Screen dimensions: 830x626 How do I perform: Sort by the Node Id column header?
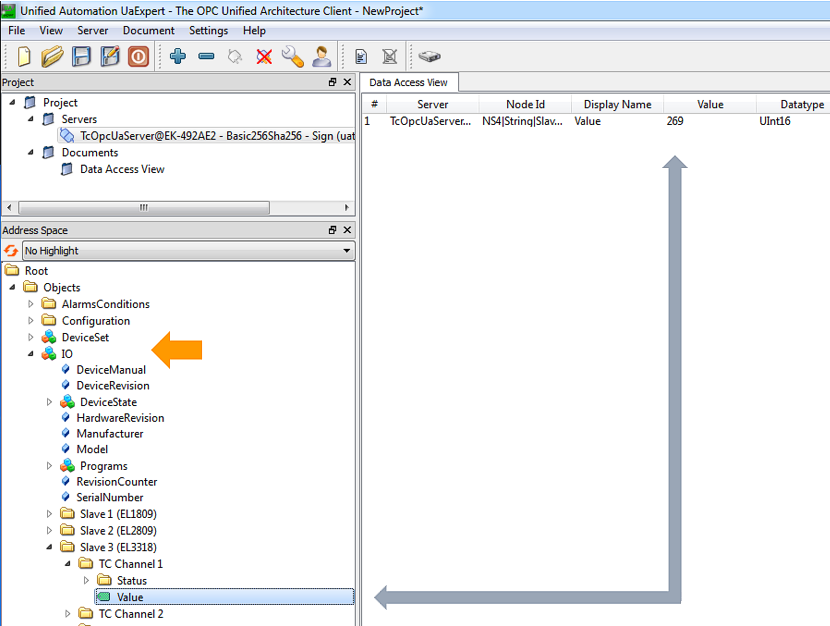click(525, 104)
